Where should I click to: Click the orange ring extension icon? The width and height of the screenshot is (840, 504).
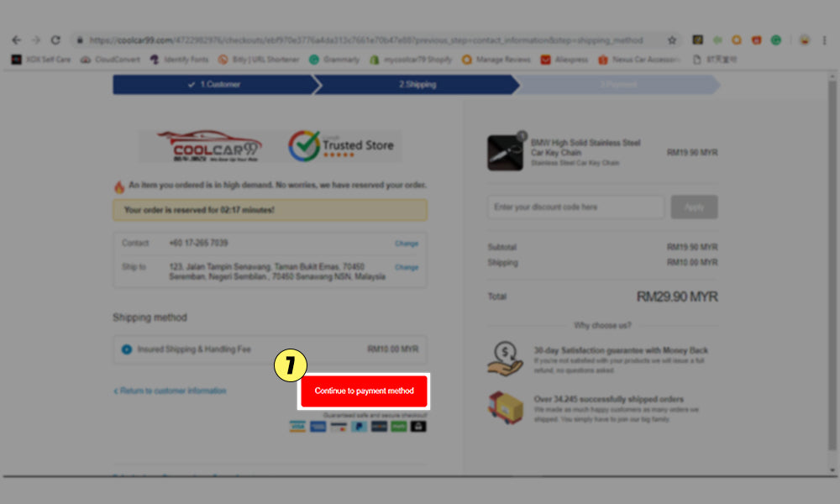(x=737, y=39)
